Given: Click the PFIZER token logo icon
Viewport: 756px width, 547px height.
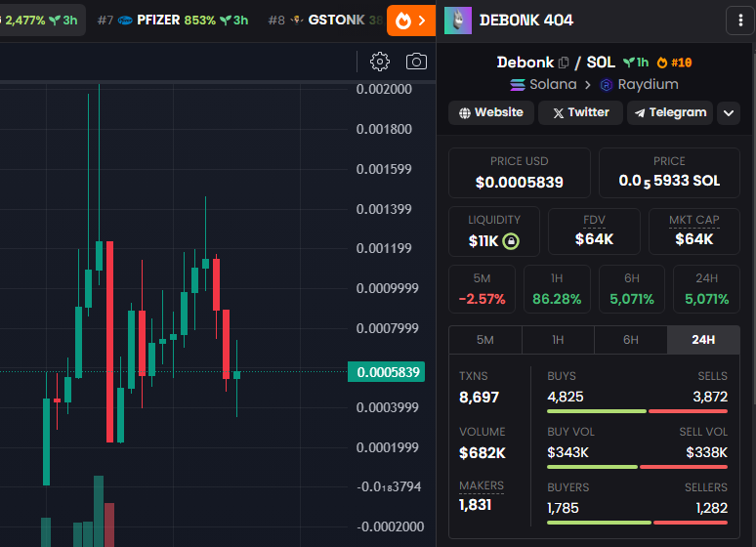Looking at the screenshot, I should [125, 21].
